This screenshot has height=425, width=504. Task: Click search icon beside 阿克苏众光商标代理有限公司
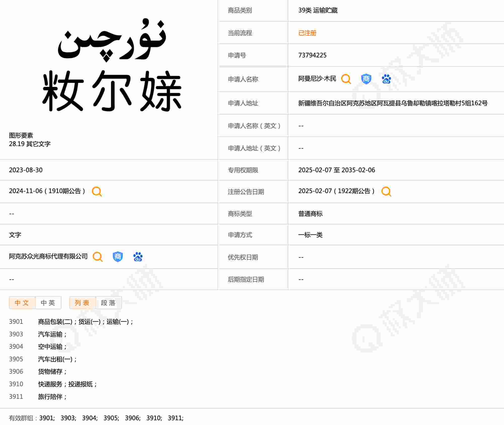97,257
